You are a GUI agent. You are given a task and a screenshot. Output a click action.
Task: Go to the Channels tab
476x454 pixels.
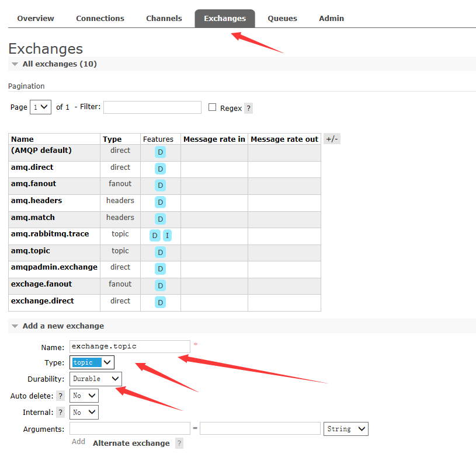tap(164, 19)
